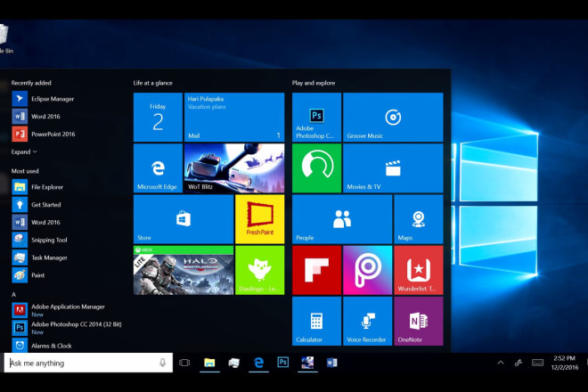The height and width of the screenshot is (392, 588).
Task: Click the Recently added heading
Action: click(x=31, y=83)
